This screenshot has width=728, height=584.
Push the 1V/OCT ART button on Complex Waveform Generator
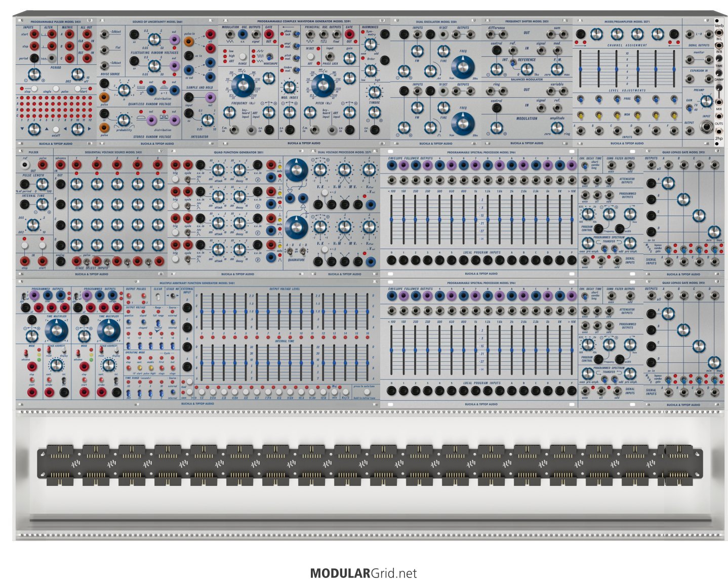pyautogui.click(x=310, y=57)
